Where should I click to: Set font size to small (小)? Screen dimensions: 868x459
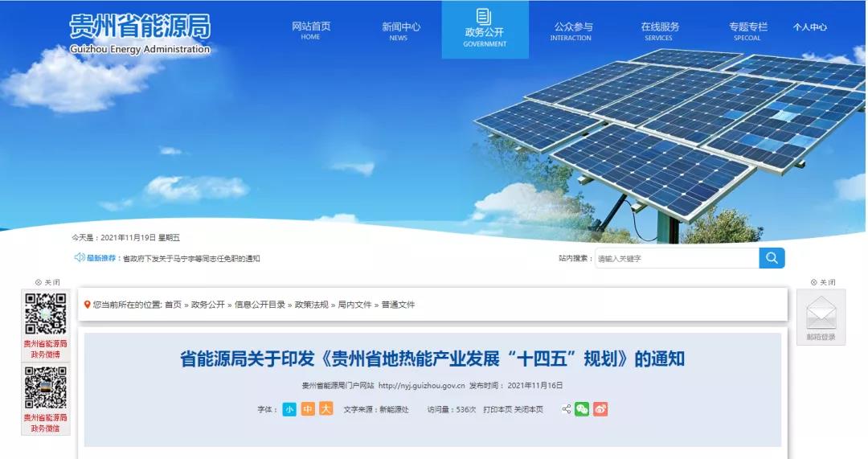click(289, 409)
